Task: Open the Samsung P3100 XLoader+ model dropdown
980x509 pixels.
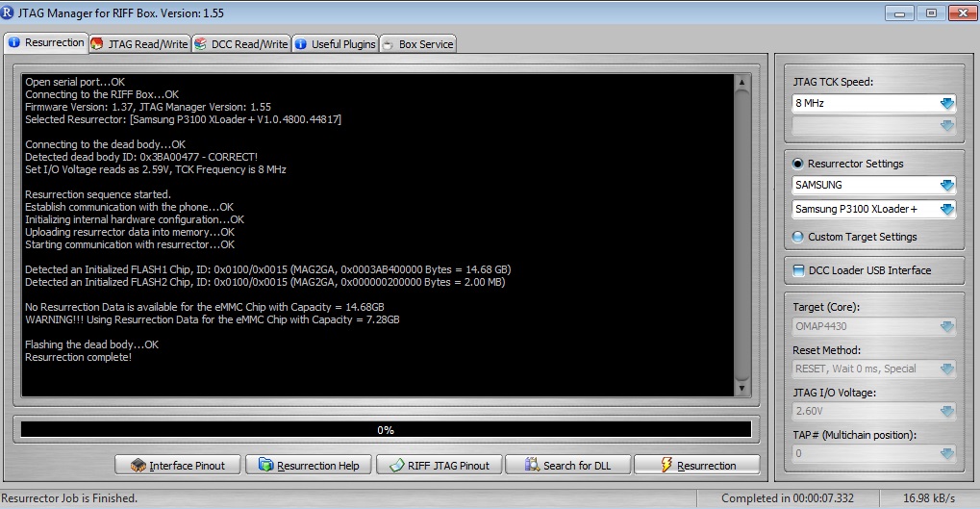Action: tap(874, 209)
